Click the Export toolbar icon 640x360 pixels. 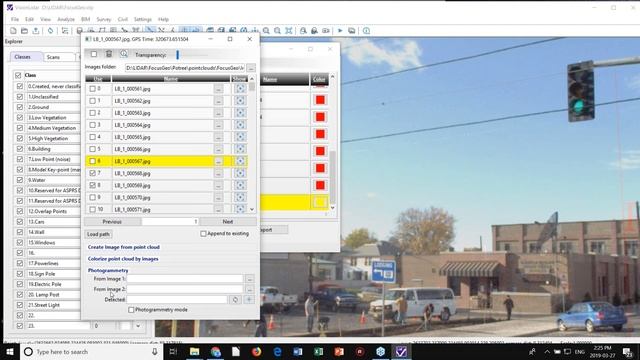click(x=36, y=31)
